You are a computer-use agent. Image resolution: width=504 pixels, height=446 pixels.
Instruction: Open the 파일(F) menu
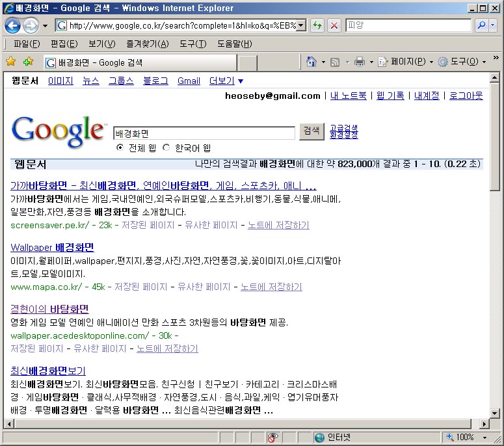pos(27,44)
